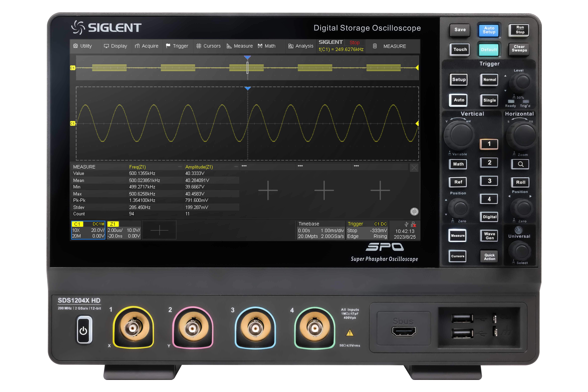Open the on-screen Trigger menu
Screen dimensions: 588x392
pyautogui.click(x=177, y=46)
